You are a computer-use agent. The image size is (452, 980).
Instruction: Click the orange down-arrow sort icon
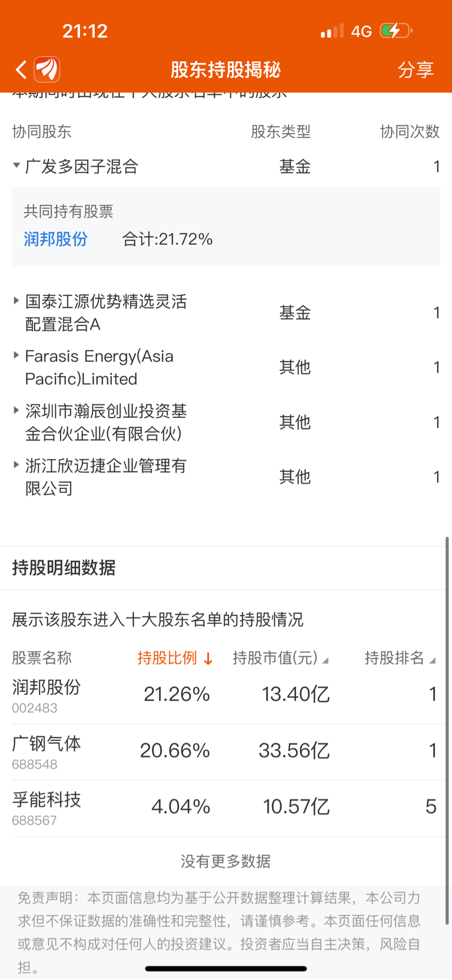pyautogui.click(x=208, y=659)
